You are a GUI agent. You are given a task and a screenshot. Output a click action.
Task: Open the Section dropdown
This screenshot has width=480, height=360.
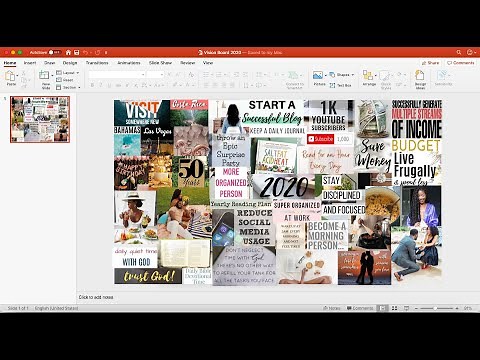point(68,87)
